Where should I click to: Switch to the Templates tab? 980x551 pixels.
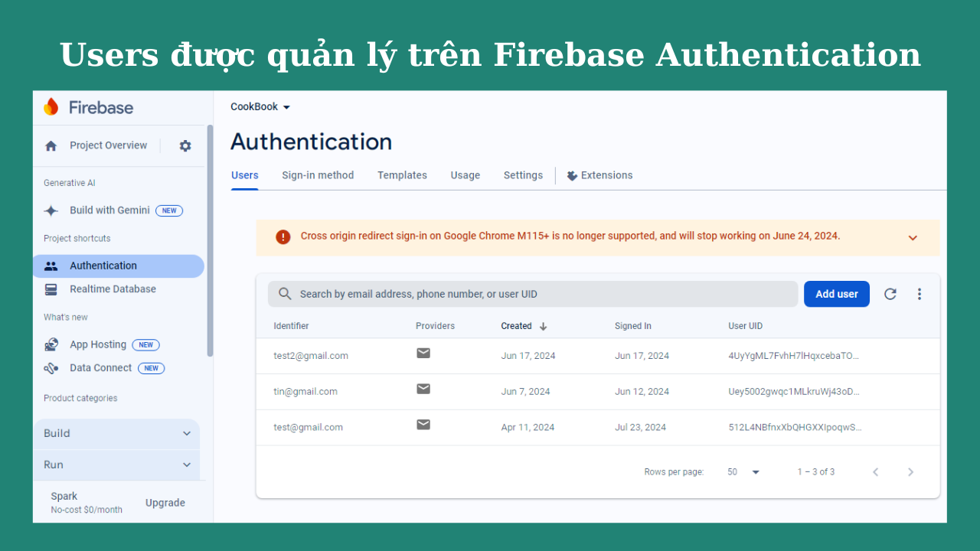pos(402,175)
